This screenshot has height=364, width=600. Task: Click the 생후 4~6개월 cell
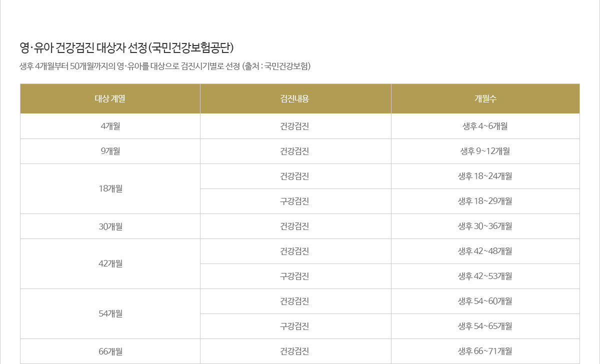point(485,126)
